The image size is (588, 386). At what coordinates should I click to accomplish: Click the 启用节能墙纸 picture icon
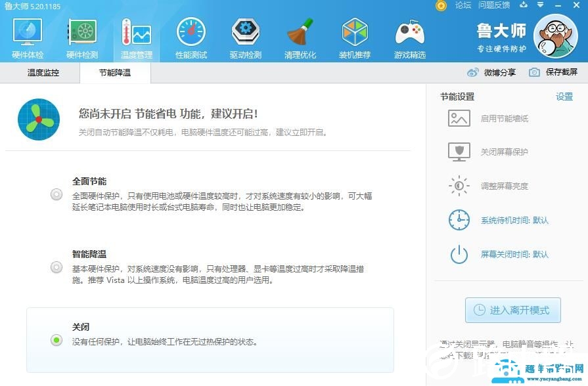pyautogui.click(x=459, y=118)
